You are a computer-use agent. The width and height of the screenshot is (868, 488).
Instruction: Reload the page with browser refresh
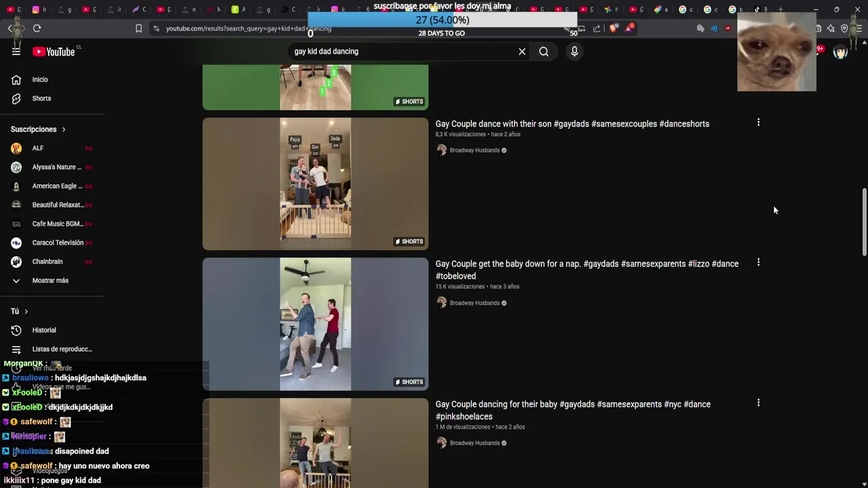coord(37,28)
